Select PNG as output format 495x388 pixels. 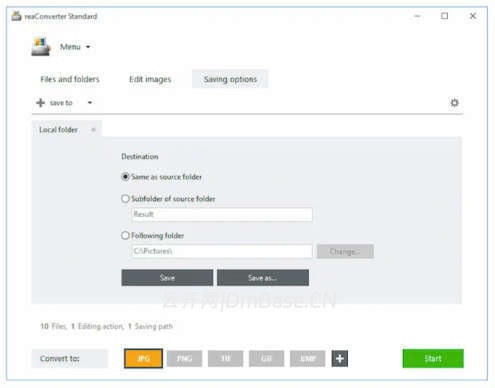(x=184, y=359)
